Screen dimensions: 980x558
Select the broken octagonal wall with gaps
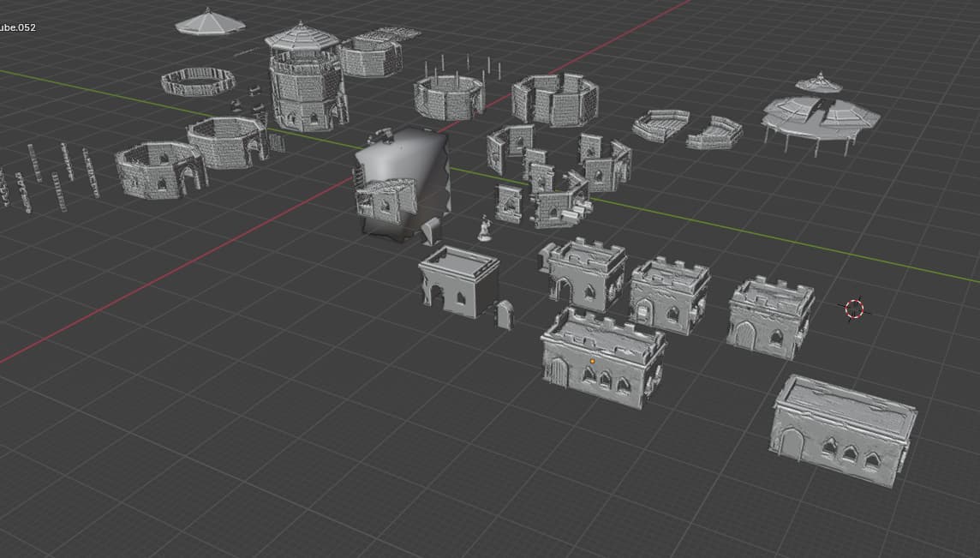(x=554, y=99)
